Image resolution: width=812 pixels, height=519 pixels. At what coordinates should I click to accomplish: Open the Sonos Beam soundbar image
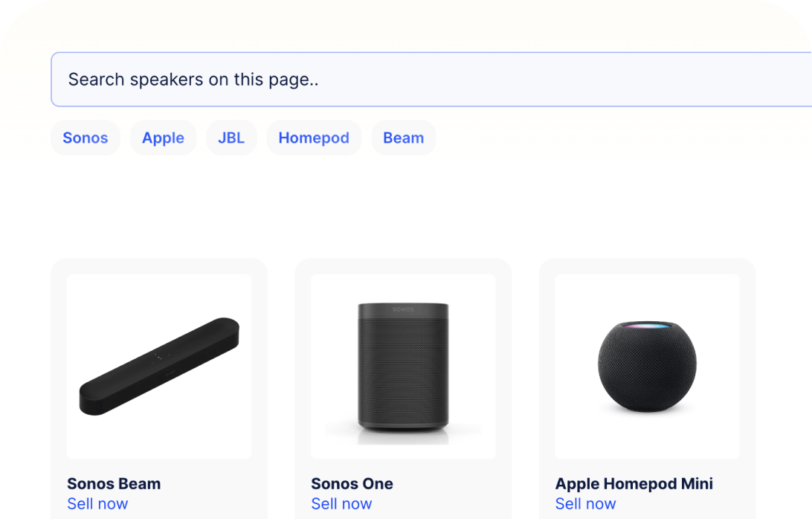tap(159, 366)
